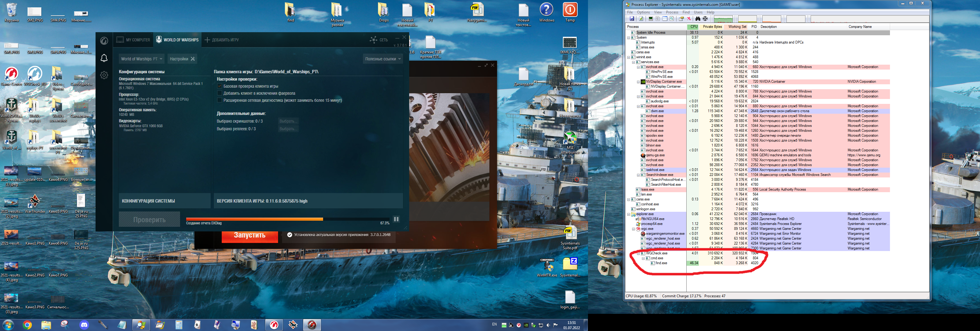Check Расширенная сетевая диагностика checkbox

(x=220, y=100)
